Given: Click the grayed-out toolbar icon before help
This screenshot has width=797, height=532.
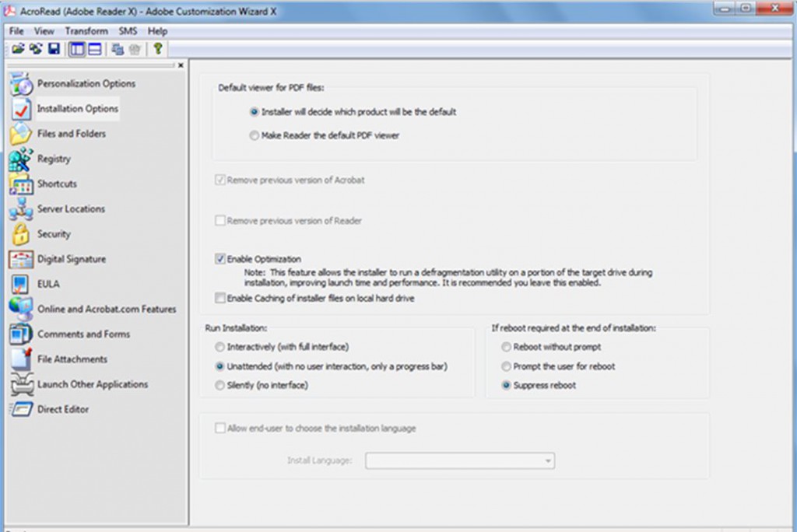Looking at the screenshot, I should click(x=135, y=49).
